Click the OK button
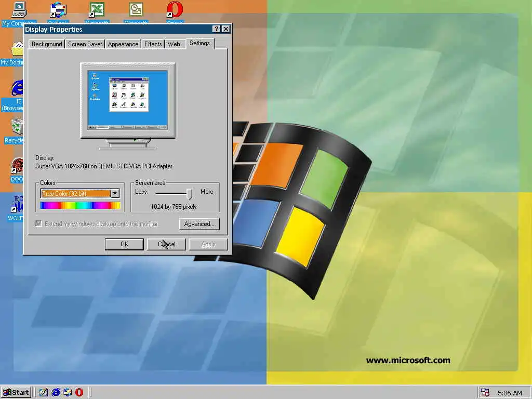532x399 pixels. (124, 244)
